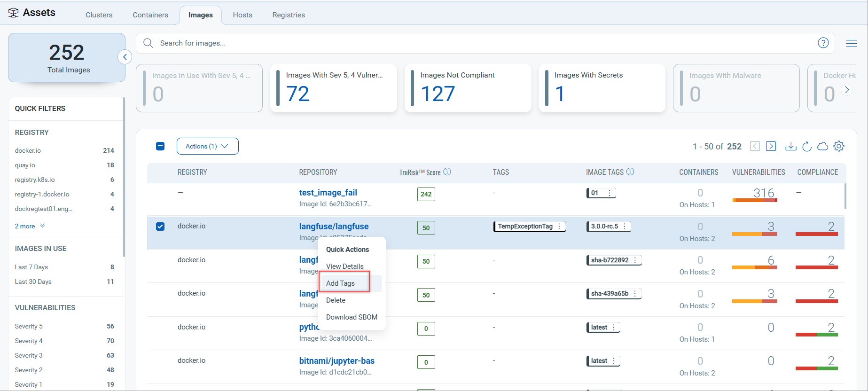This screenshot has height=391, width=868.
Task: Click the Image Tags info icon
Action: (x=630, y=172)
